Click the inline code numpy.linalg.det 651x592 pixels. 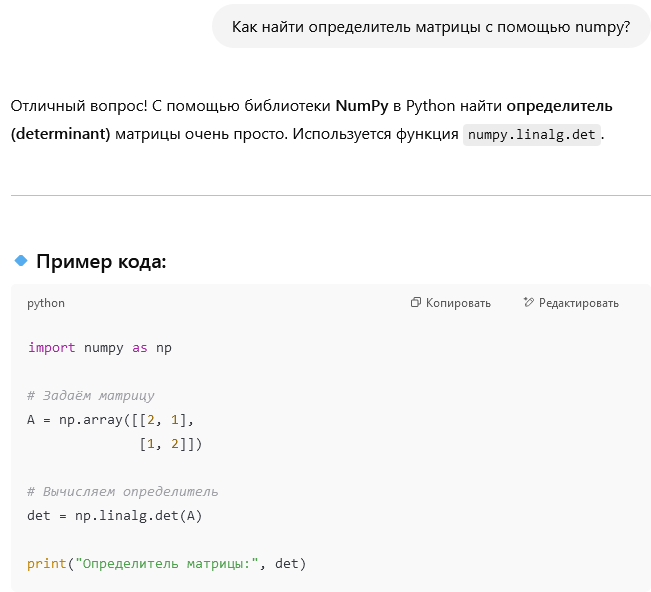click(532, 134)
